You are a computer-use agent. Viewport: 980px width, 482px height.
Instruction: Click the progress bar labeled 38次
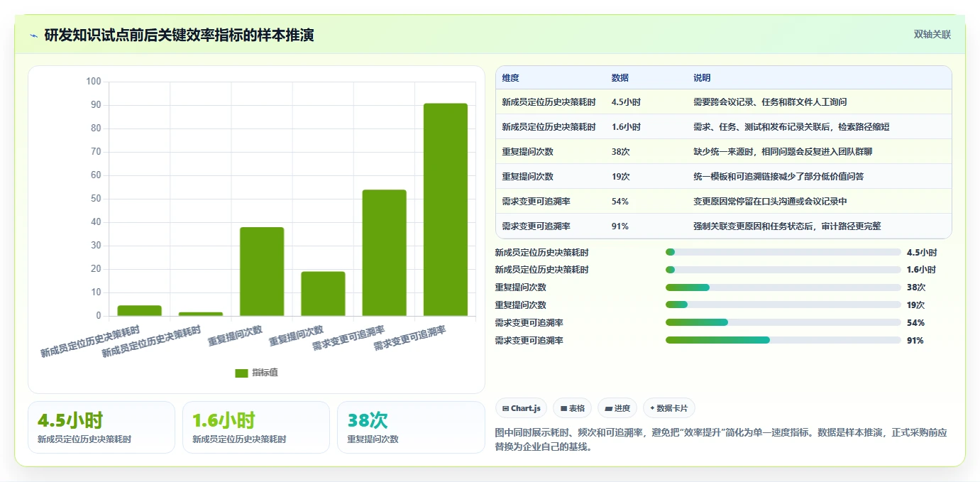click(x=783, y=287)
